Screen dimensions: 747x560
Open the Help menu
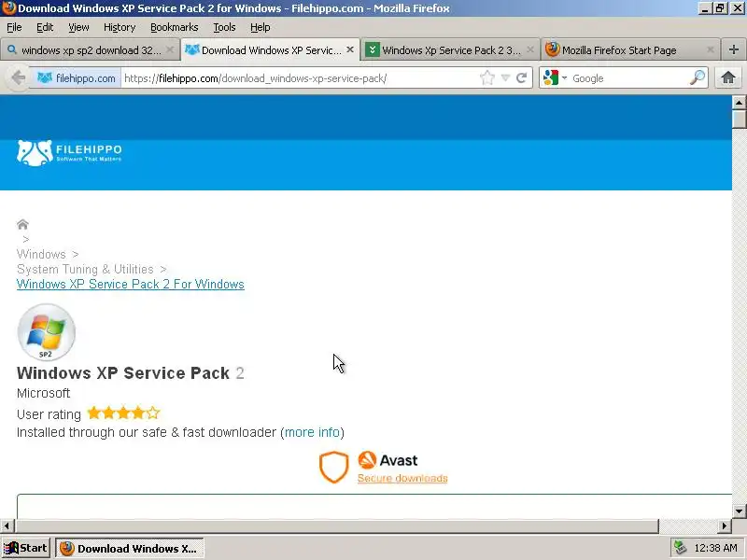261,27
